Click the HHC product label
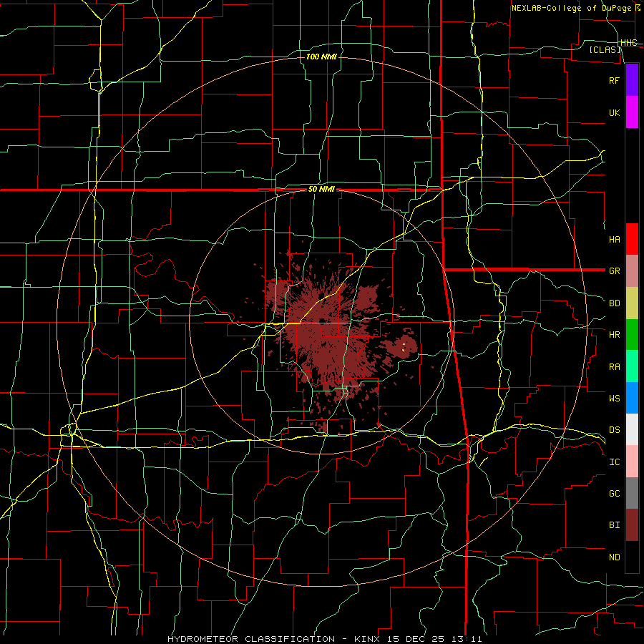 (x=629, y=43)
